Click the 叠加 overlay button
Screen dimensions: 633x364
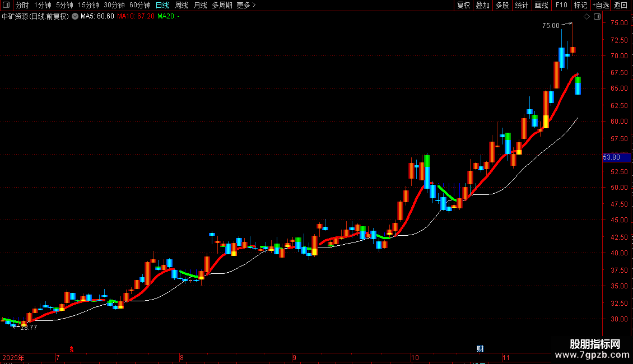482,5
